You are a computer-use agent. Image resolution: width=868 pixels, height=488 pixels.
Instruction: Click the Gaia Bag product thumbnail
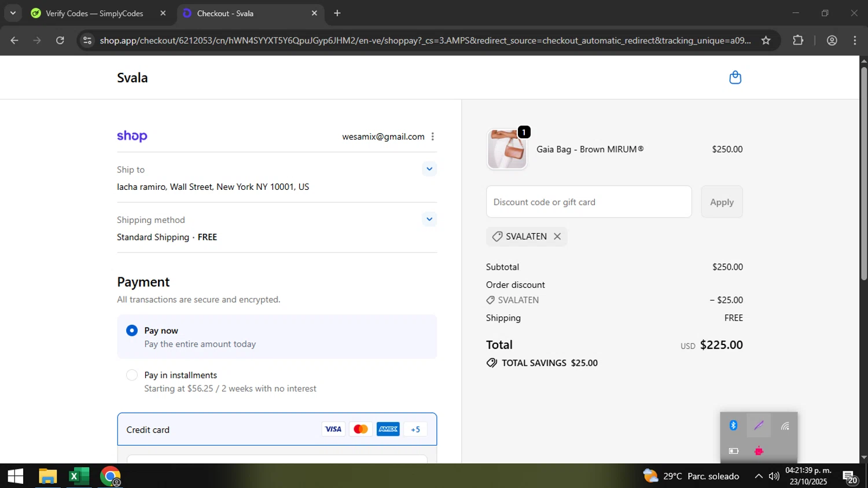[507, 149]
